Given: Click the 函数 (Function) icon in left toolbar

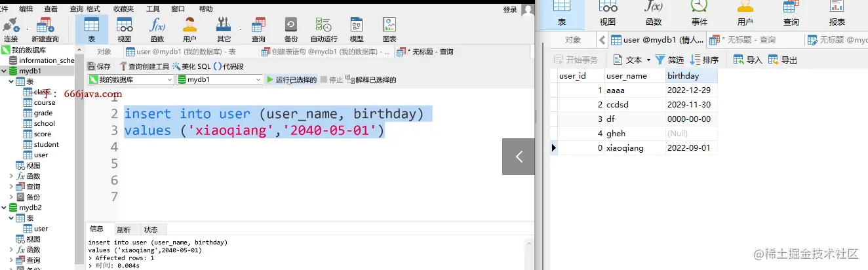Looking at the screenshot, I should click(157, 29).
